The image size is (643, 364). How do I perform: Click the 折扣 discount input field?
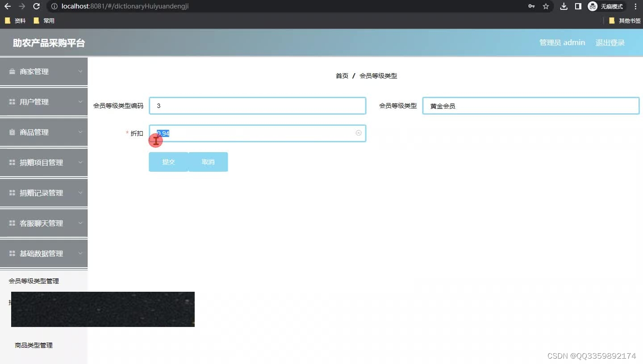[258, 133]
